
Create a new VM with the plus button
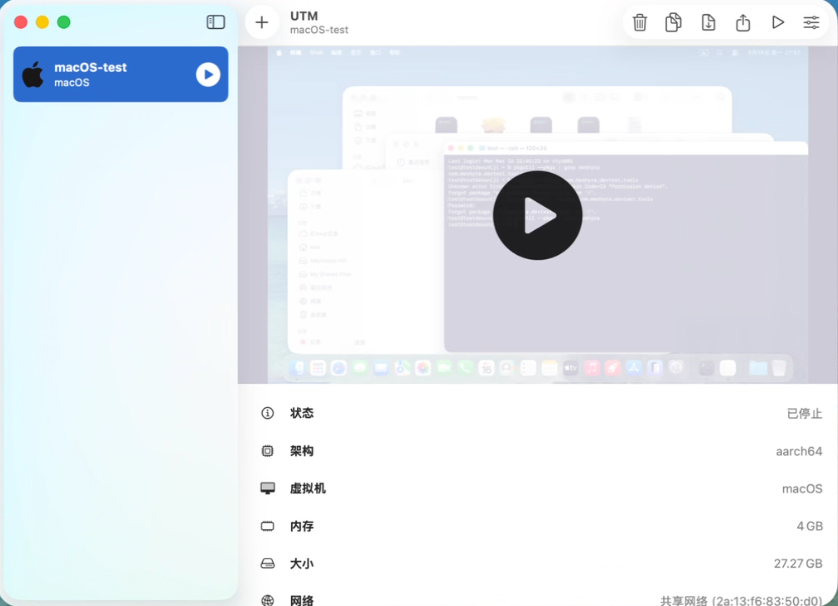tap(261, 21)
